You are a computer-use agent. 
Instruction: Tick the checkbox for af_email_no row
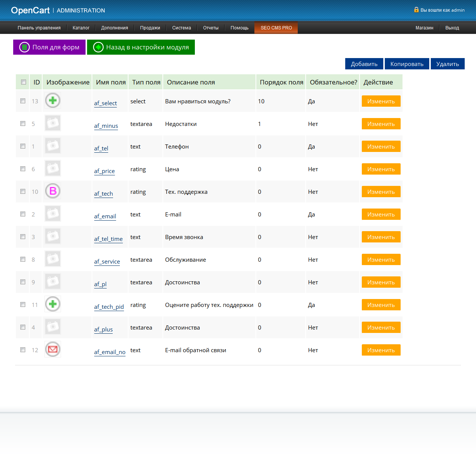[x=23, y=350]
